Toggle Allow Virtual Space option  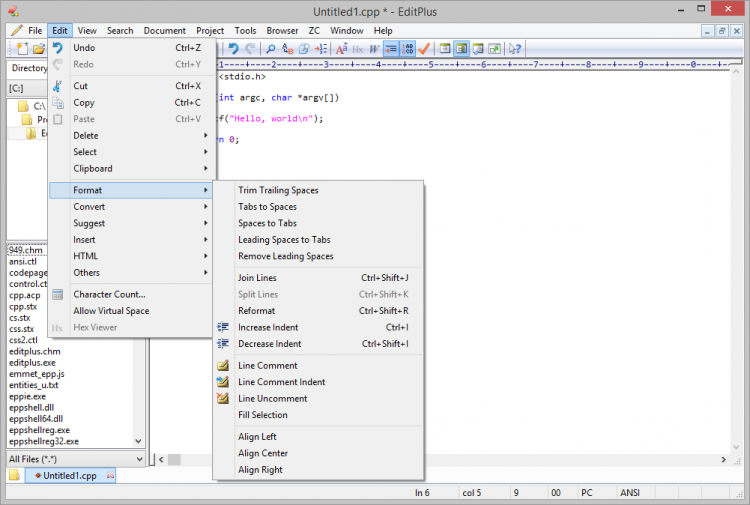pyautogui.click(x=110, y=311)
